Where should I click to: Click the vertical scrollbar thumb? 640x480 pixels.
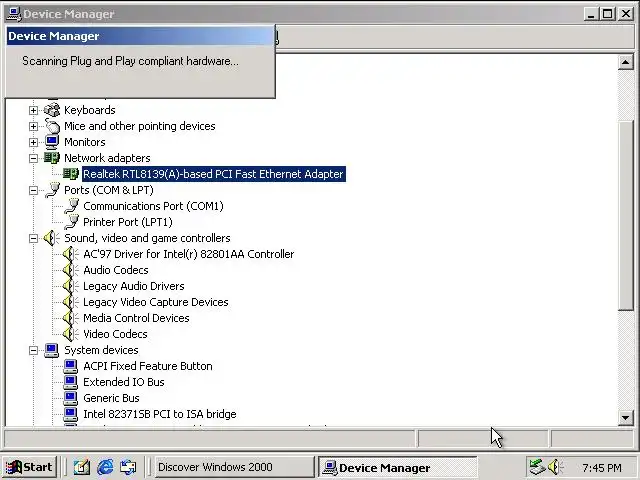point(625,215)
